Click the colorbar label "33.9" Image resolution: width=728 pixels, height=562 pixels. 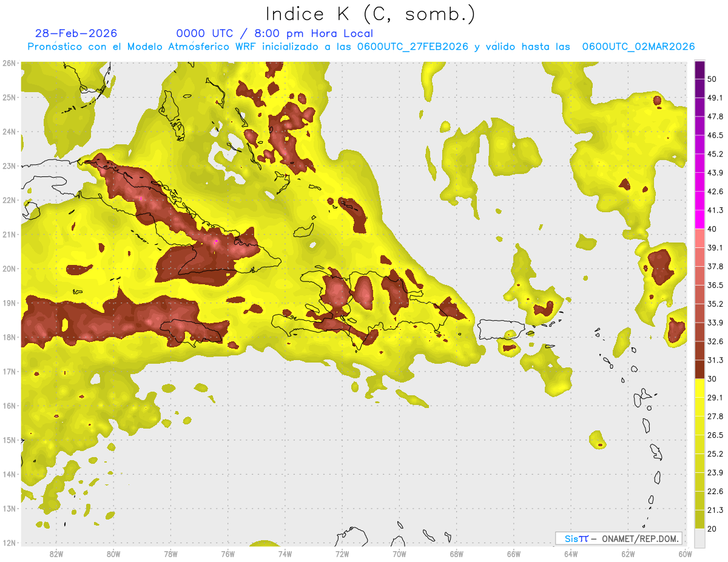click(x=715, y=323)
